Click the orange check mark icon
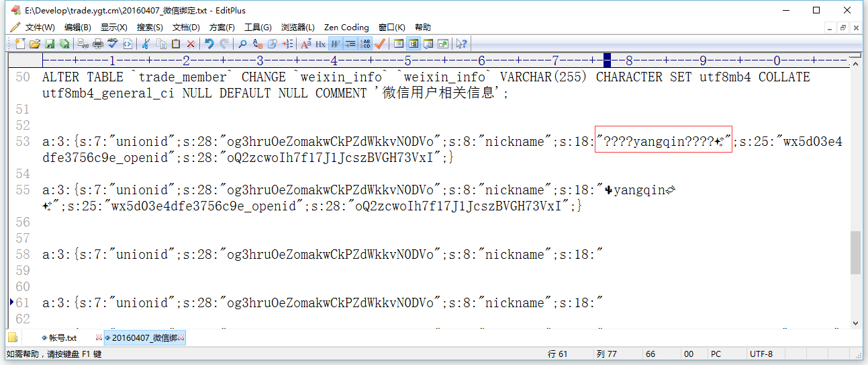The height and width of the screenshot is (365, 868). [x=379, y=44]
